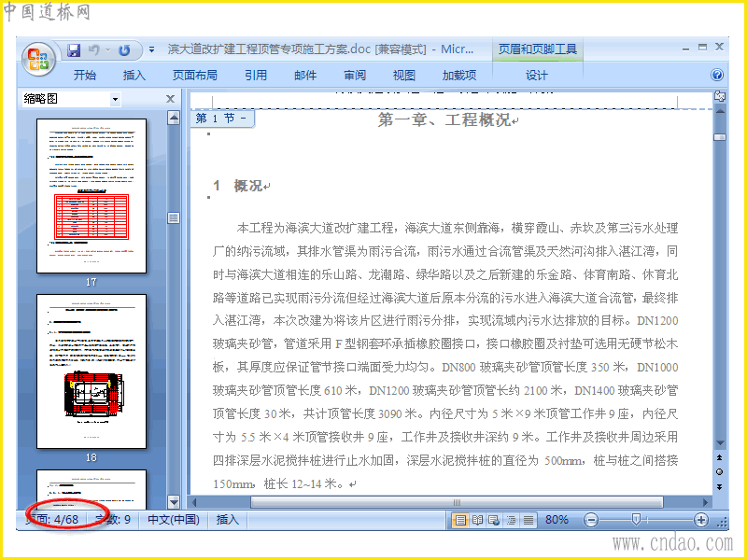The width and height of the screenshot is (747, 560).
Task: Toggle 插入 insert mode in status bar
Action: pyautogui.click(x=227, y=519)
